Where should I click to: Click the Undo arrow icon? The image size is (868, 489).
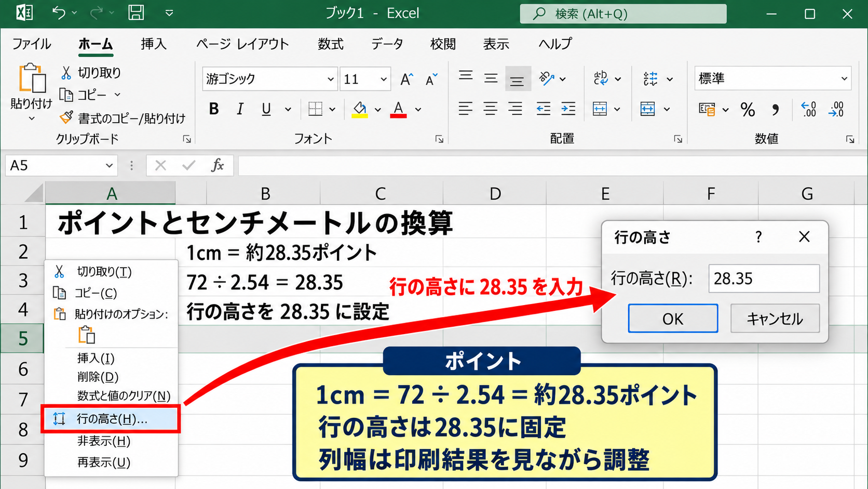(x=59, y=12)
